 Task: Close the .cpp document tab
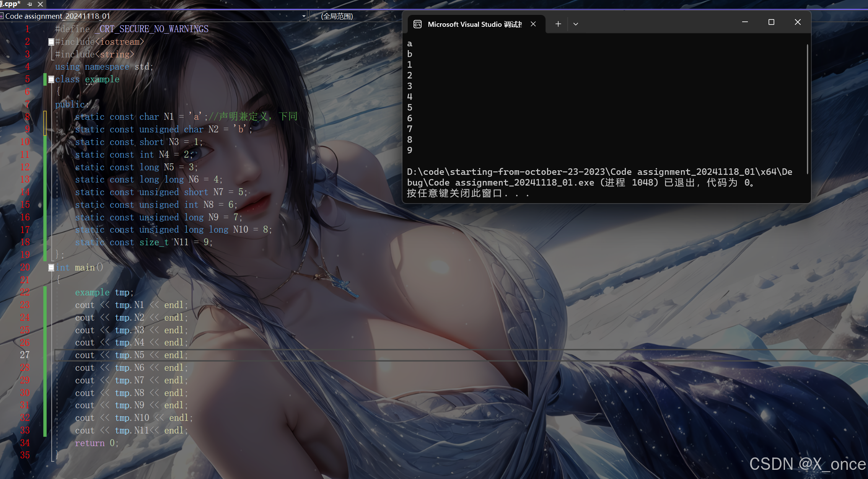40,4
